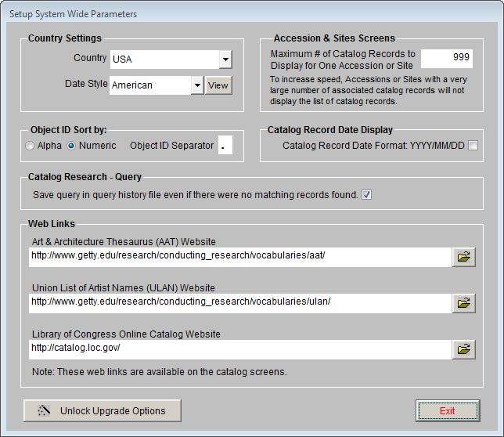Select Alpha sort for Object ID
Viewport: 504px width, 437px height.
[x=31, y=146]
